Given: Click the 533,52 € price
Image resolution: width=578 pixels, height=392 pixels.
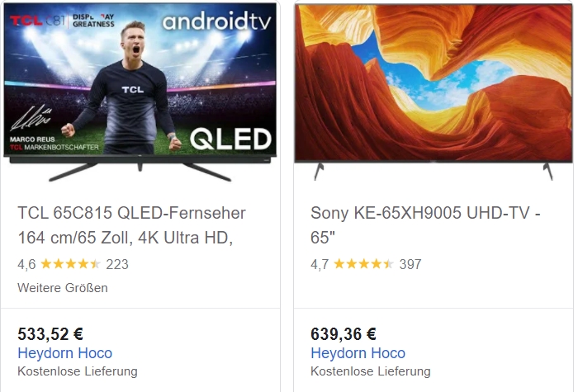Looking at the screenshot, I should pos(50,334).
